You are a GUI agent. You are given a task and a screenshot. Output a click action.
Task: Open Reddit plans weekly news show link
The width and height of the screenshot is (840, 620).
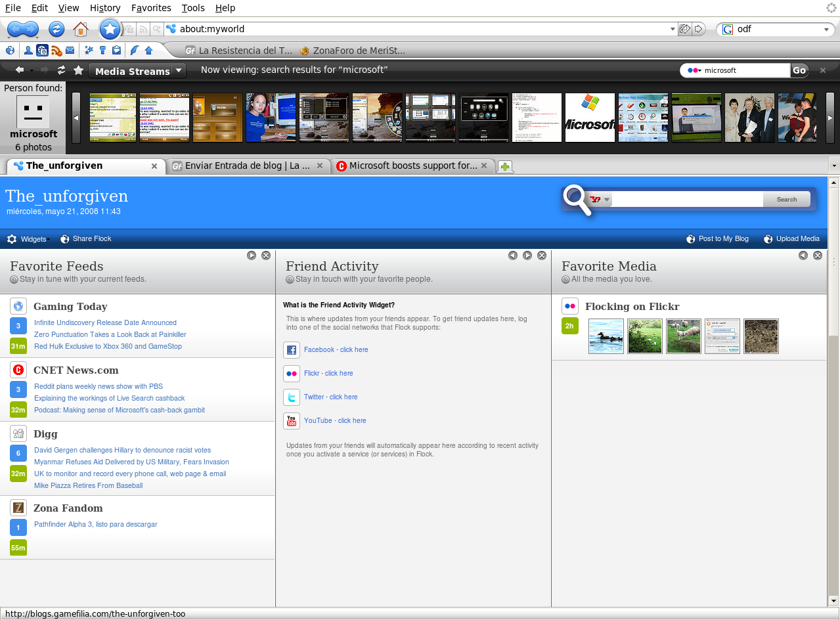[99, 387]
